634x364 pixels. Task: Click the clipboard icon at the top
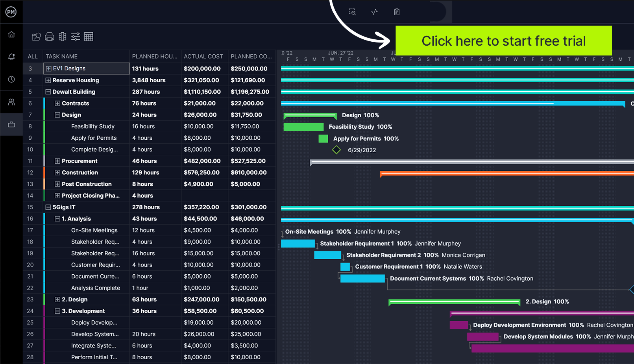[396, 11]
